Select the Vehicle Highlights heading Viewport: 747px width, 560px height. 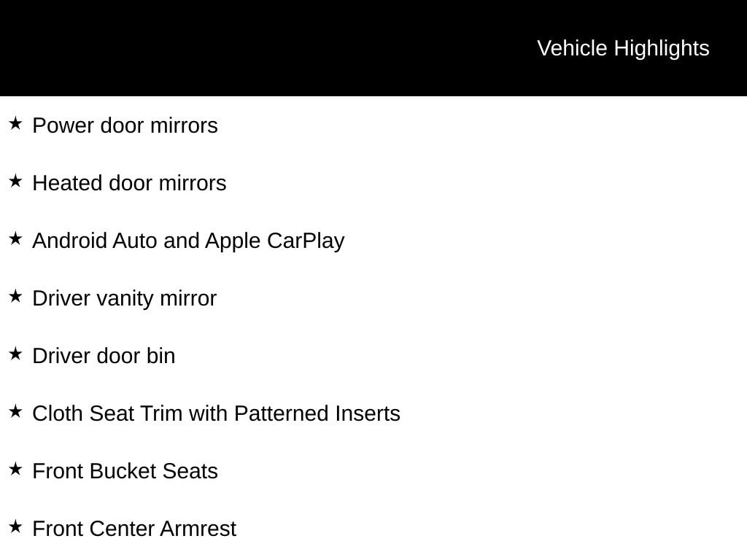pyautogui.click(x=623, y=49)
